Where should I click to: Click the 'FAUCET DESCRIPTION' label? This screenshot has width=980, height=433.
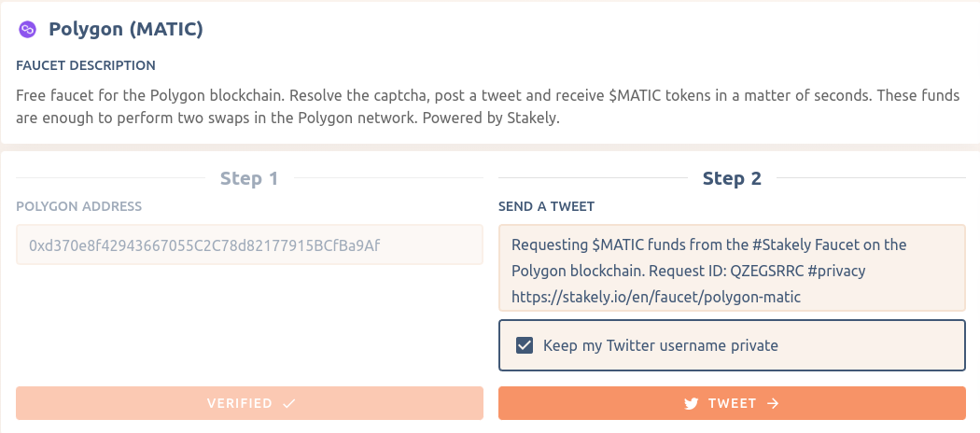coord(86,65)
